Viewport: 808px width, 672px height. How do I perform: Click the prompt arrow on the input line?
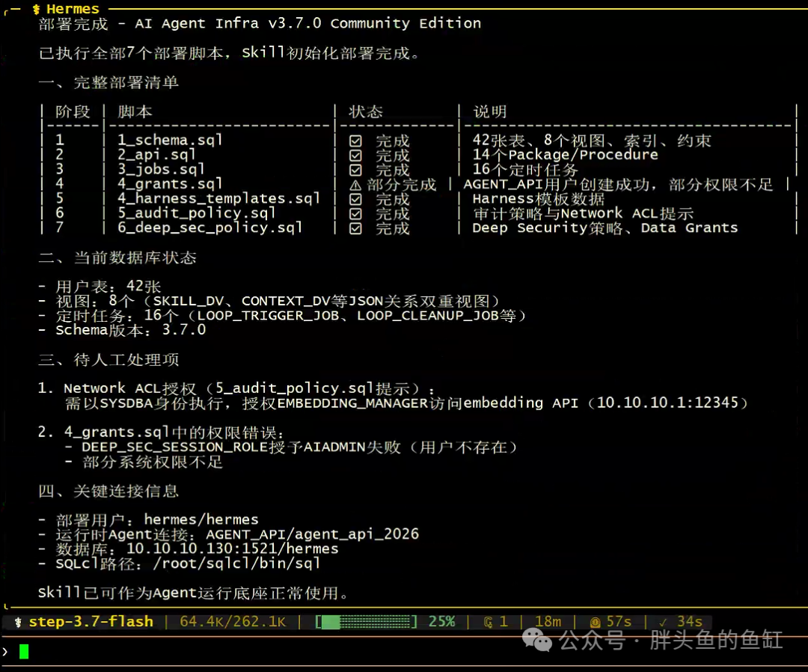click(5, 652)
